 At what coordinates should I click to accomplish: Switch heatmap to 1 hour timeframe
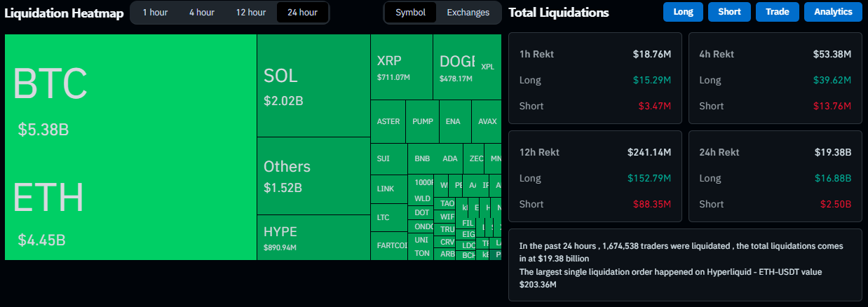coord(155,13)
